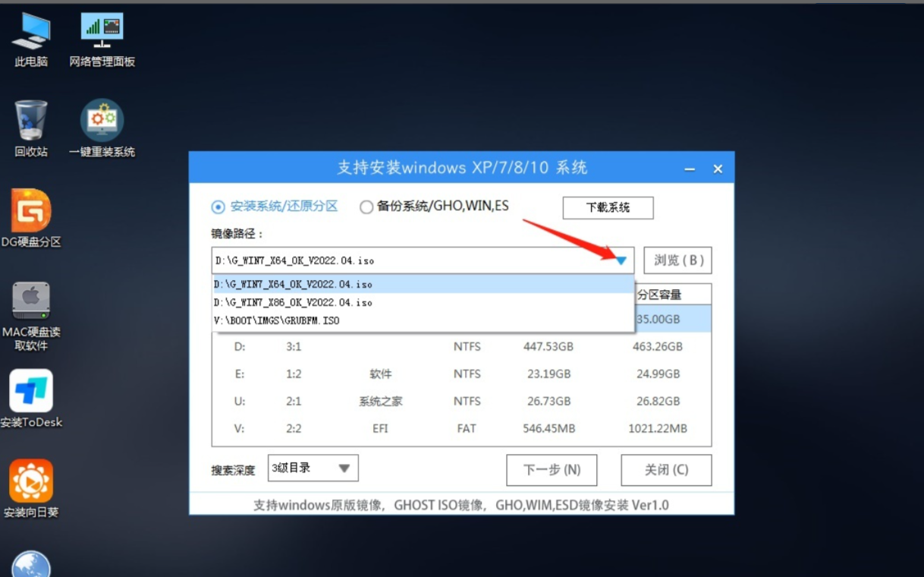
Task: Click the 分区容量 column header
Action: [x=659, y=295]
